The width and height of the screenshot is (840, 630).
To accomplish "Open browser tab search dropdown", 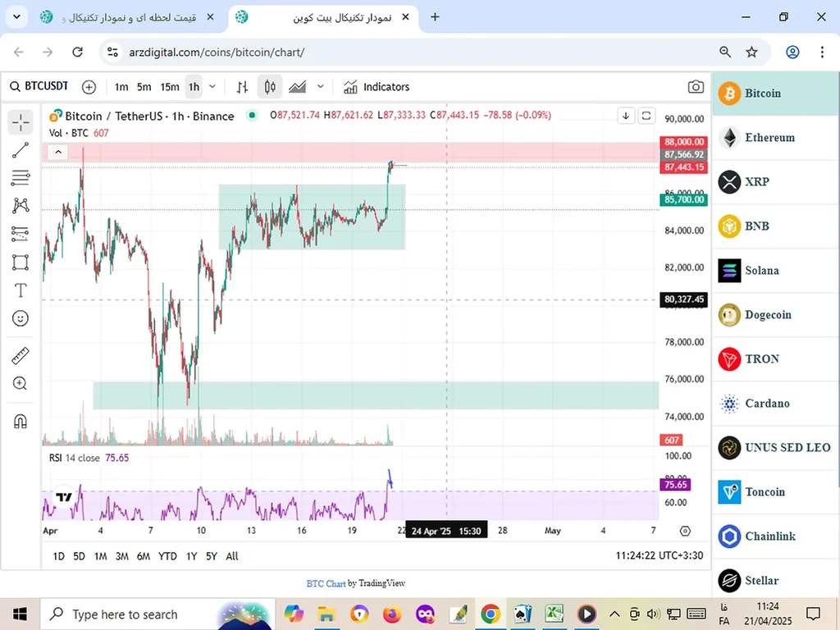I will click(16, 17).
